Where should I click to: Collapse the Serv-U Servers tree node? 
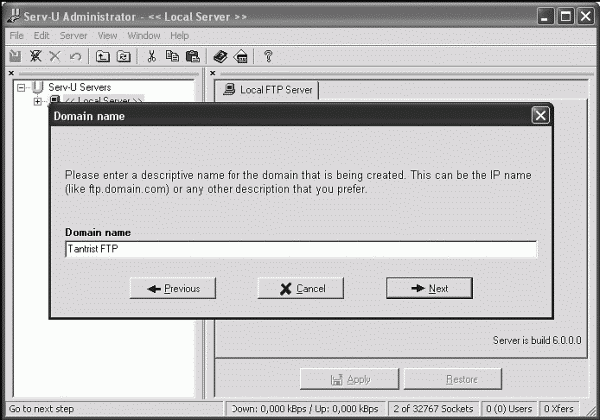coord(21,88)
